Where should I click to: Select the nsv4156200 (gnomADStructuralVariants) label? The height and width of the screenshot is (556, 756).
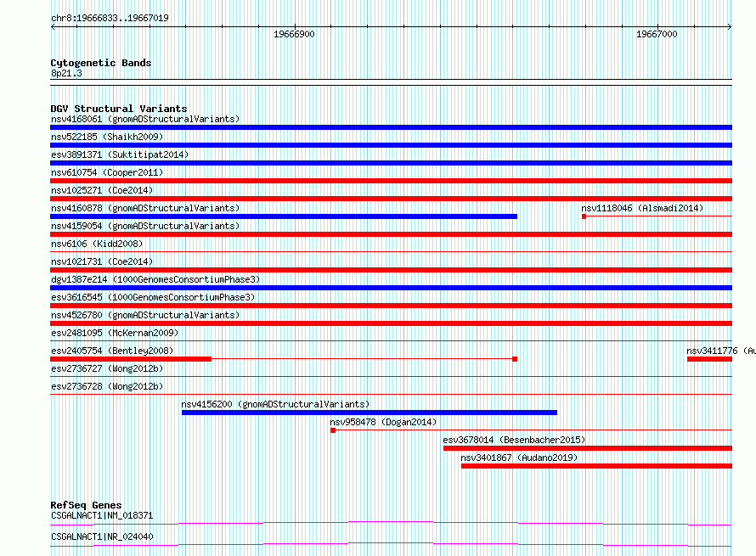[x=275, y=404]
